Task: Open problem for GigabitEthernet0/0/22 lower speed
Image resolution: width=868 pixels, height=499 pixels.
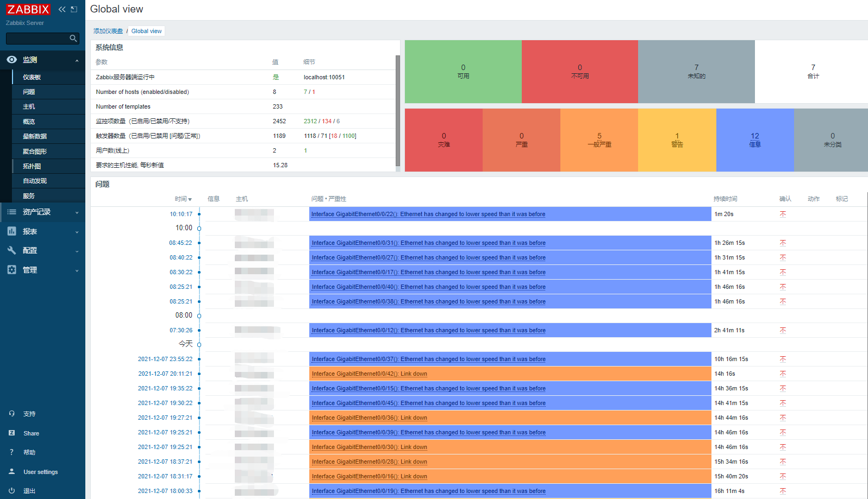Action: 428,214
